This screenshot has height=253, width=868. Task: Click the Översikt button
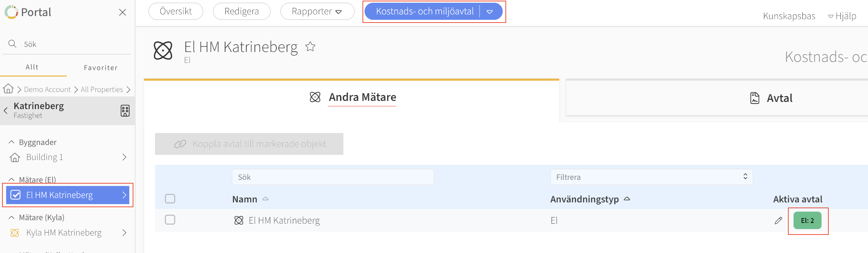pos(176,12)
